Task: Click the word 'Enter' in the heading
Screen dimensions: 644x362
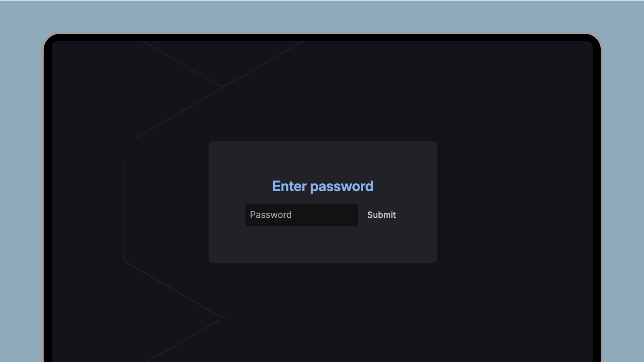Action: coord(289,186)
